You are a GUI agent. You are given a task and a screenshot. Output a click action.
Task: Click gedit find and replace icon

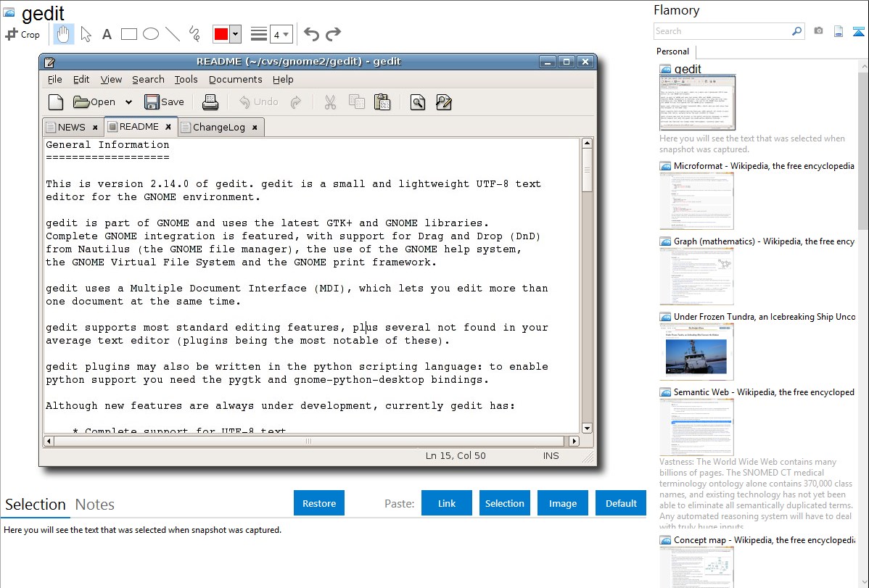pyautogui.click(x=443, y=102)
